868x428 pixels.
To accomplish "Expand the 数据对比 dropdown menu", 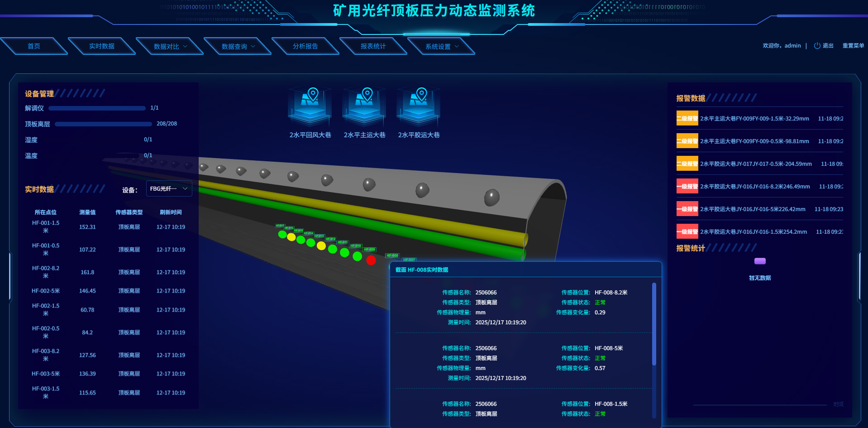I will (170, 46).
